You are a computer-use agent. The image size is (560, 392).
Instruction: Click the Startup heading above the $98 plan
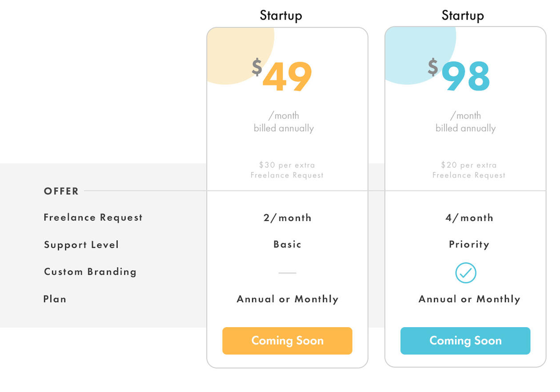463,16
